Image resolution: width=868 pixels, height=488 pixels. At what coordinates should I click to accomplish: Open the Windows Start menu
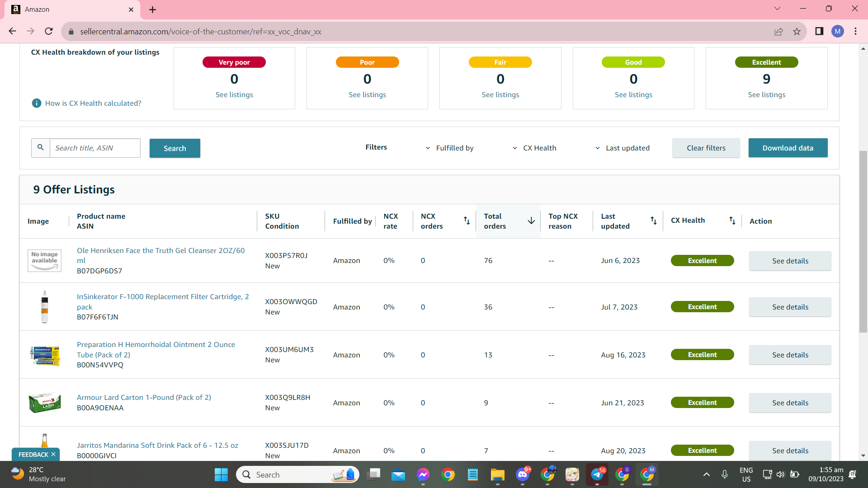point(221,474)
